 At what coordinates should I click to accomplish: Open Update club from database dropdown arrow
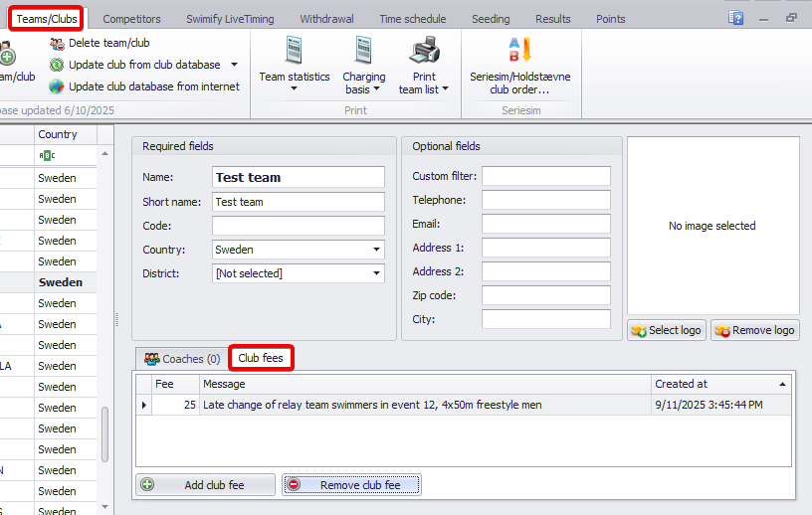point(234,65)
